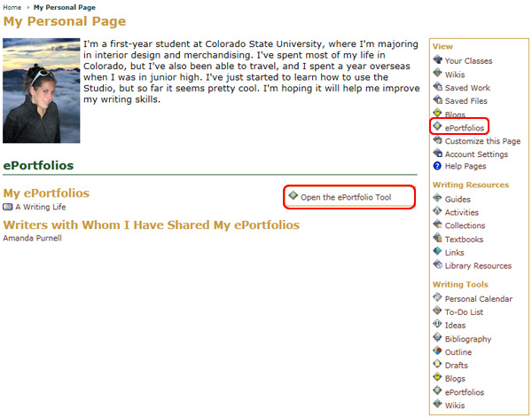Open the Account Settings link
The height and width of the screenshot is (418, 532).
point(476,154)
